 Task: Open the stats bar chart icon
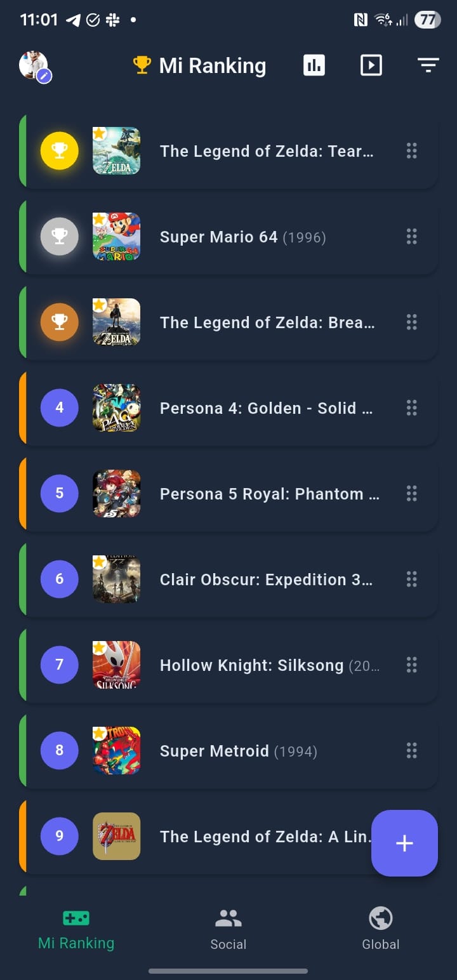tap(314, 65)
